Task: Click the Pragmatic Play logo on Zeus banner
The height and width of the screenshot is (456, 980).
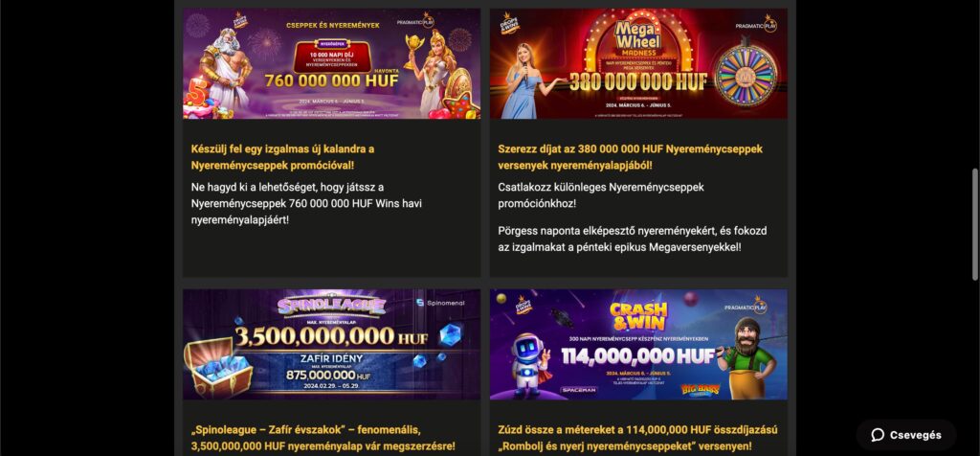Action: (415, 21)
